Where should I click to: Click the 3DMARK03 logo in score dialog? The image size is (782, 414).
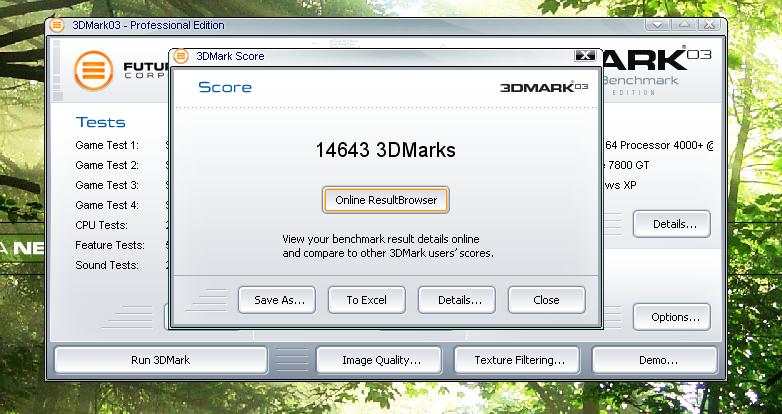(x=544, y=87)
